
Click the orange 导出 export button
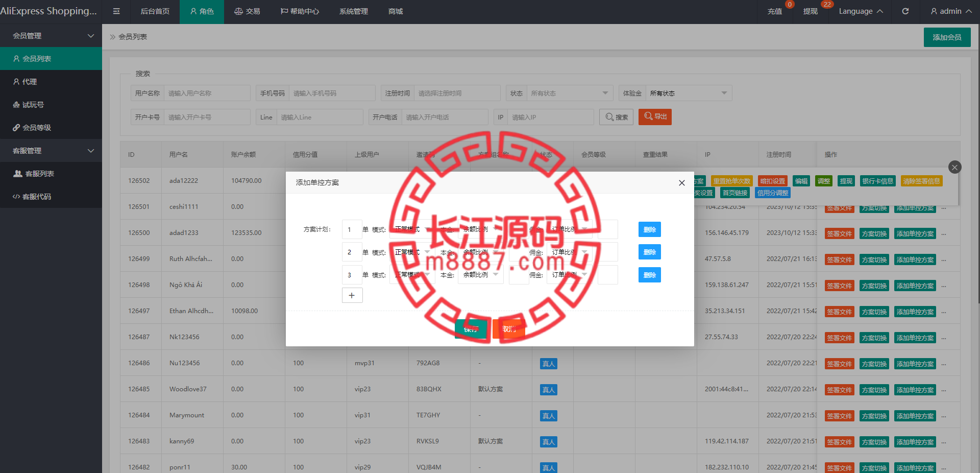click(655, 117)
